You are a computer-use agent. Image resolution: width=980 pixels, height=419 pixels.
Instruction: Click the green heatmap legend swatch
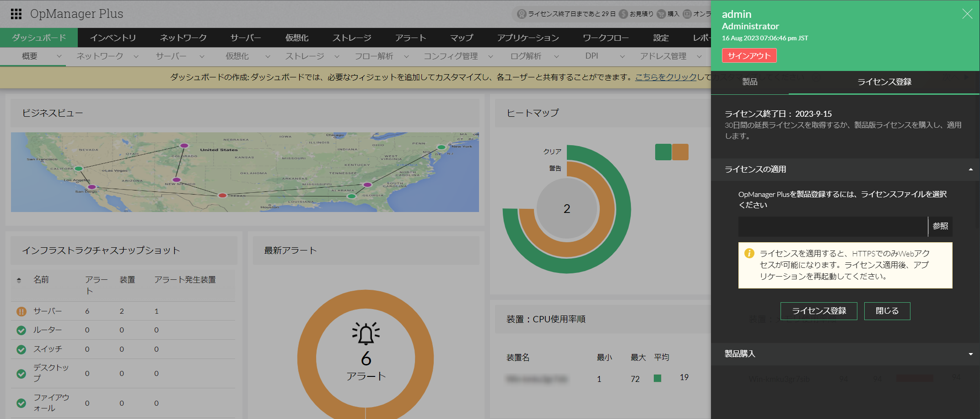pyautogui.click(x=663, y=152)
